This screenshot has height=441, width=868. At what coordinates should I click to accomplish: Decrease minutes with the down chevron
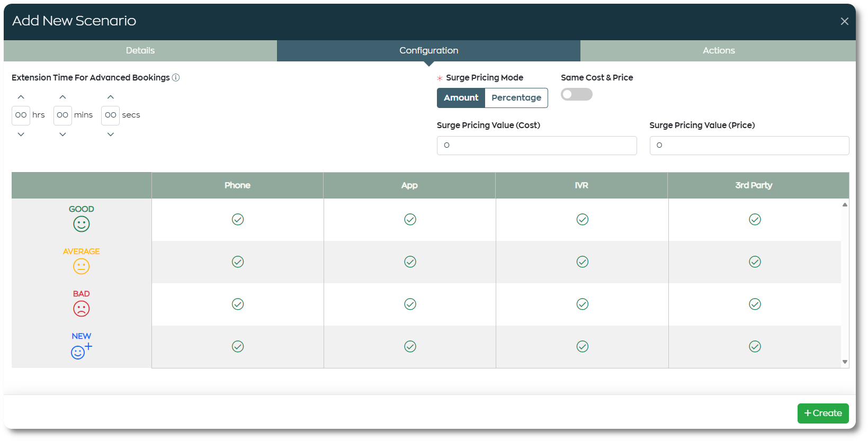(x=62, y=134)
